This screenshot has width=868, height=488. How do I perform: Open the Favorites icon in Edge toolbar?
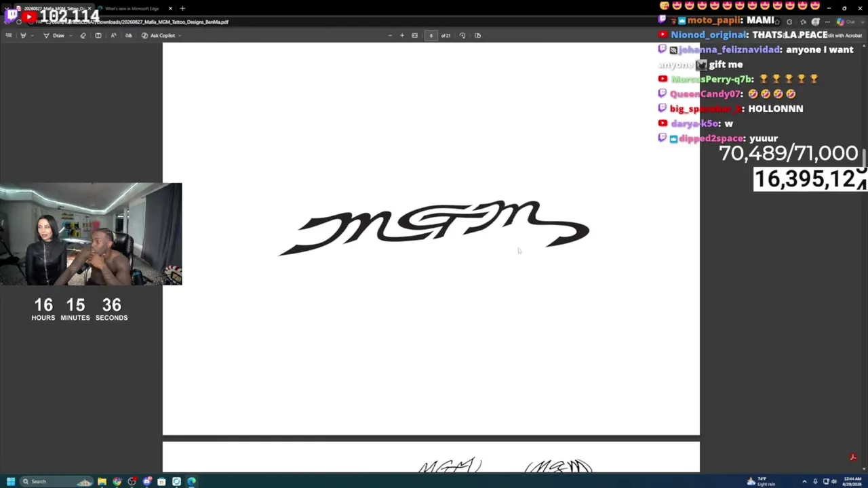point(802,22)
